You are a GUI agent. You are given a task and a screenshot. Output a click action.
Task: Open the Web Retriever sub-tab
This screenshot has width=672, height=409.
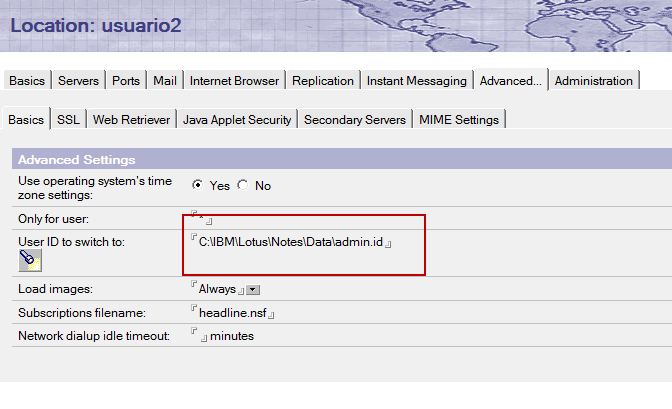[131, 120]
